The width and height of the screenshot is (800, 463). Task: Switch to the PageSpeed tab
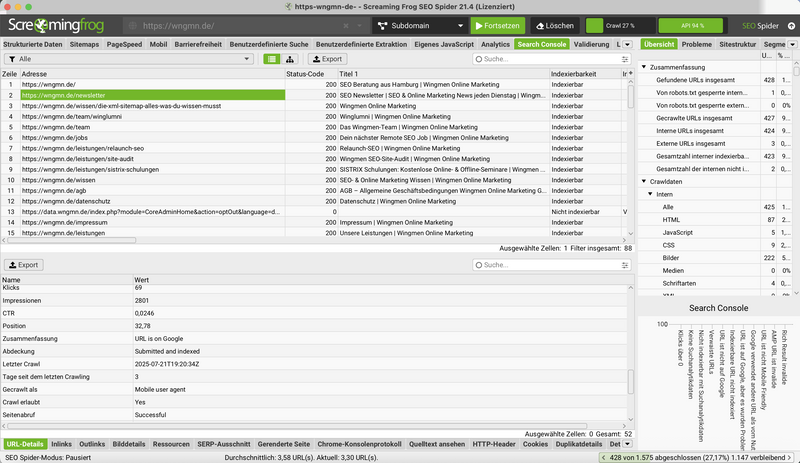click(x=124, y=44)
